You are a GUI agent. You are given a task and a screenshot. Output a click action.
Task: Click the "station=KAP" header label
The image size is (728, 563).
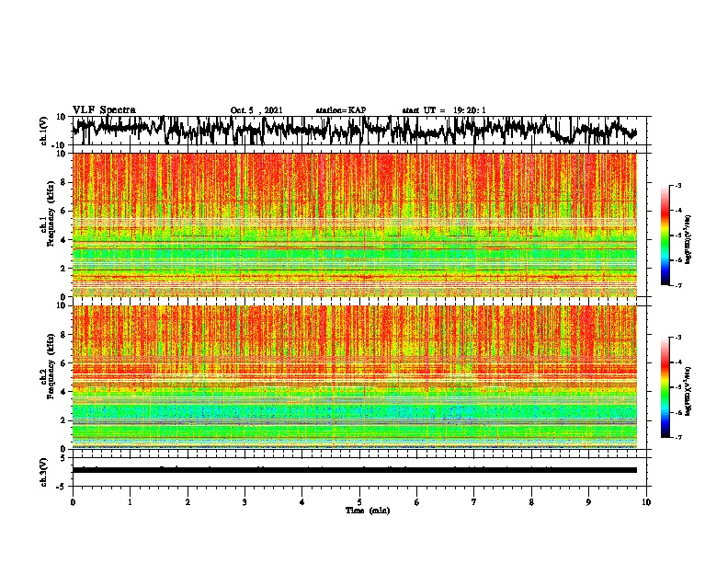(x=341, y=110)
